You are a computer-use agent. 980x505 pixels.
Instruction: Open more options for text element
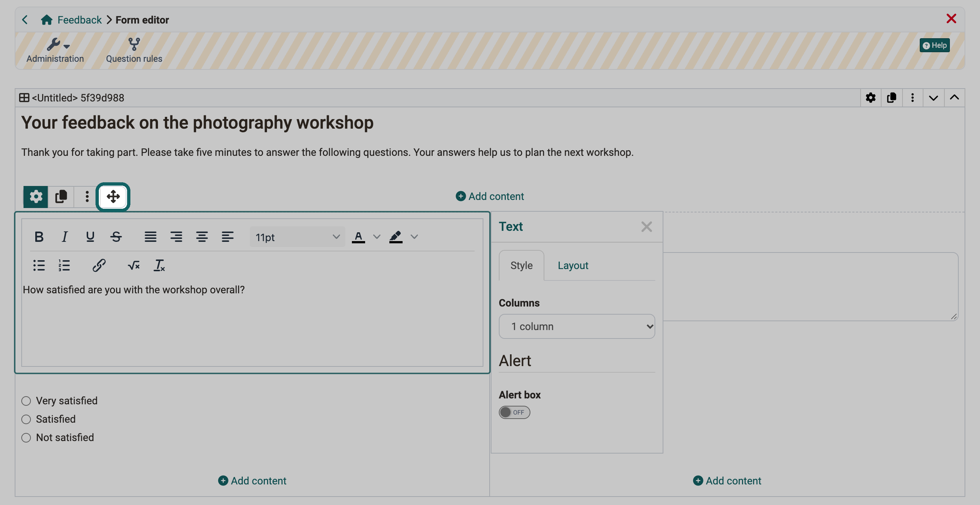87,197
